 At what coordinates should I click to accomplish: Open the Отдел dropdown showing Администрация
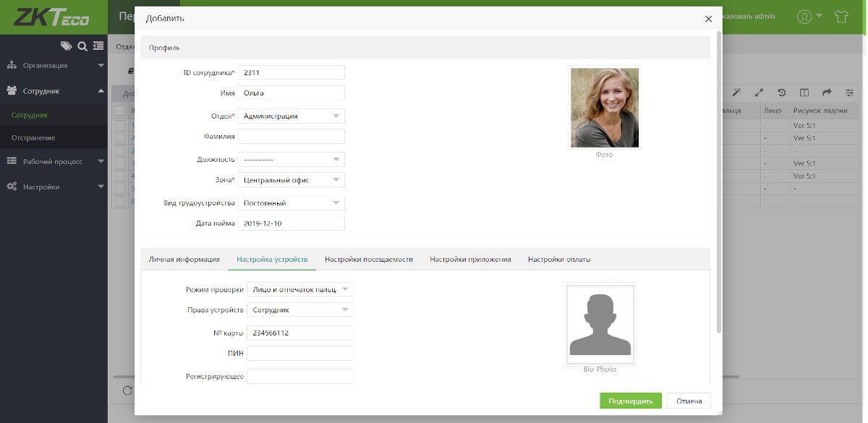291,116
